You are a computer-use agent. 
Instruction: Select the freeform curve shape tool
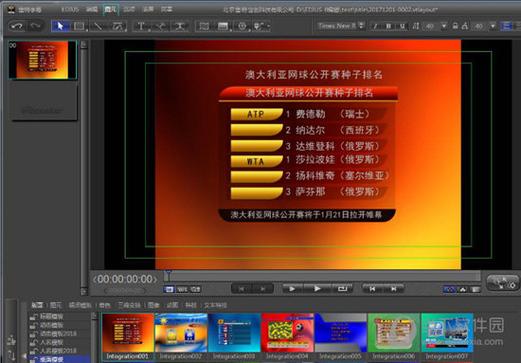pyautogui.click(x=118, y=26)
